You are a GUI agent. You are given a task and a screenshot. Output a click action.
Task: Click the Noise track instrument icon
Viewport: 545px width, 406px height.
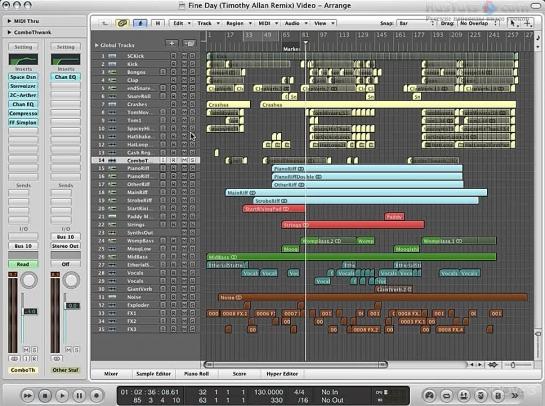tap(112, 297)
